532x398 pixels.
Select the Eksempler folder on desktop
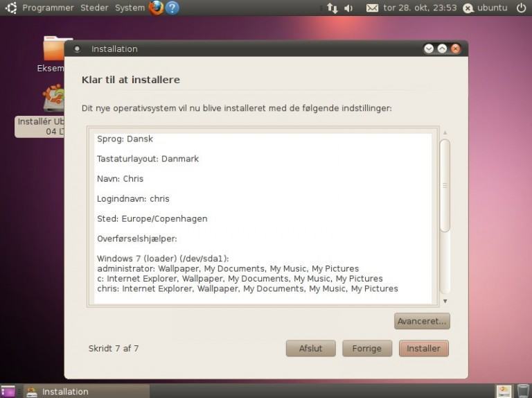tap(54, 54)
